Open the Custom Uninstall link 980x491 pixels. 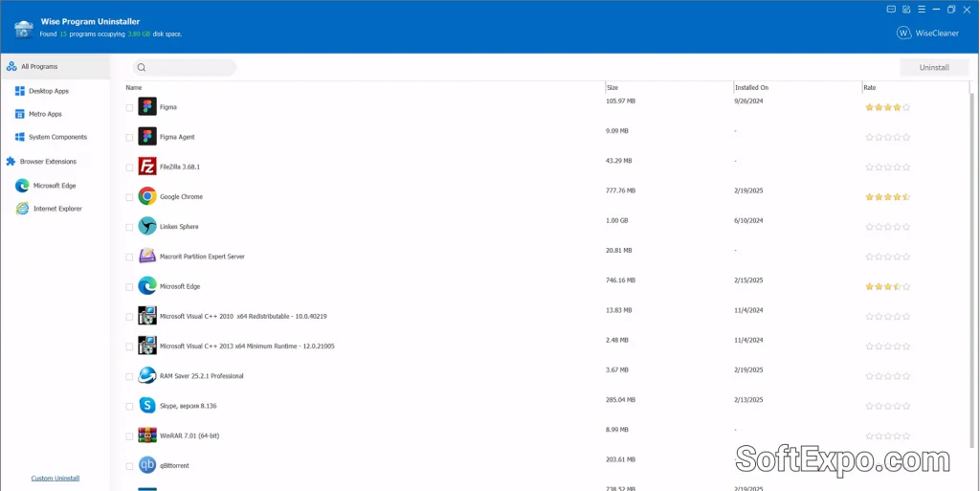(x=56, y=479)
